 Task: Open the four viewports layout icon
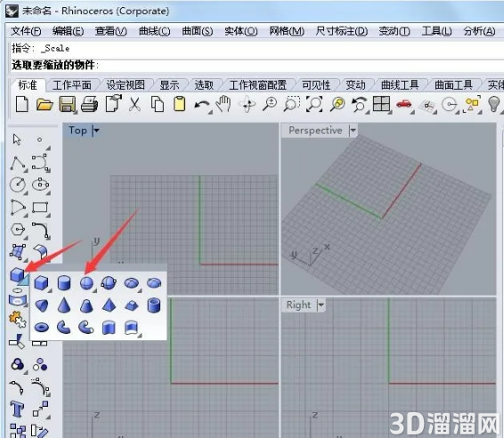coord(381,104)
